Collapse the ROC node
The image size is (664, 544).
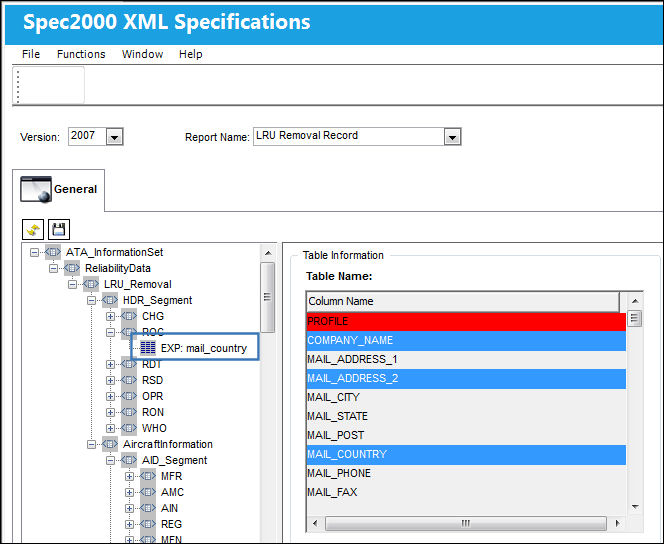coord(111,332)
